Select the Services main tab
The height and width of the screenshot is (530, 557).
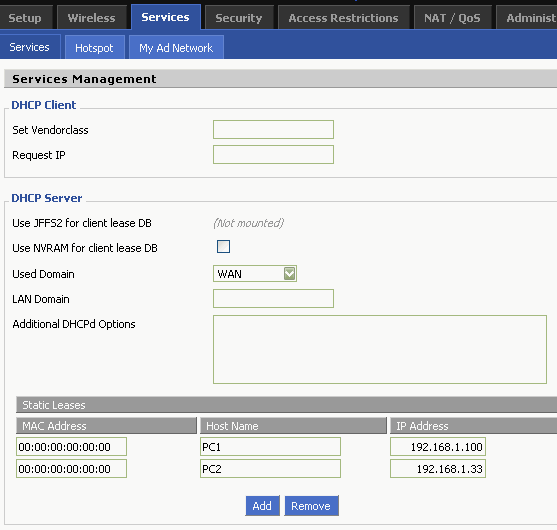coord(166,17)
